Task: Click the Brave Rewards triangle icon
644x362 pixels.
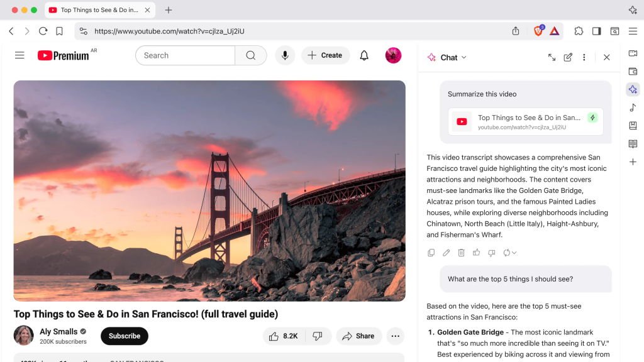Action: pos(554,31)
